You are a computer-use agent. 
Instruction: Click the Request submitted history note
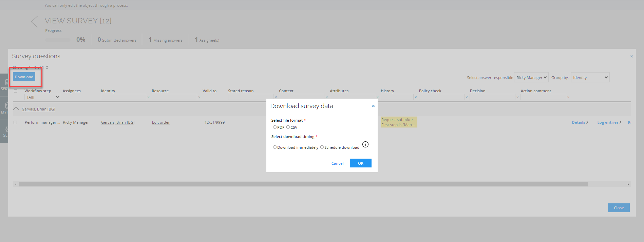pyautogui.click(x=399, y=122)
